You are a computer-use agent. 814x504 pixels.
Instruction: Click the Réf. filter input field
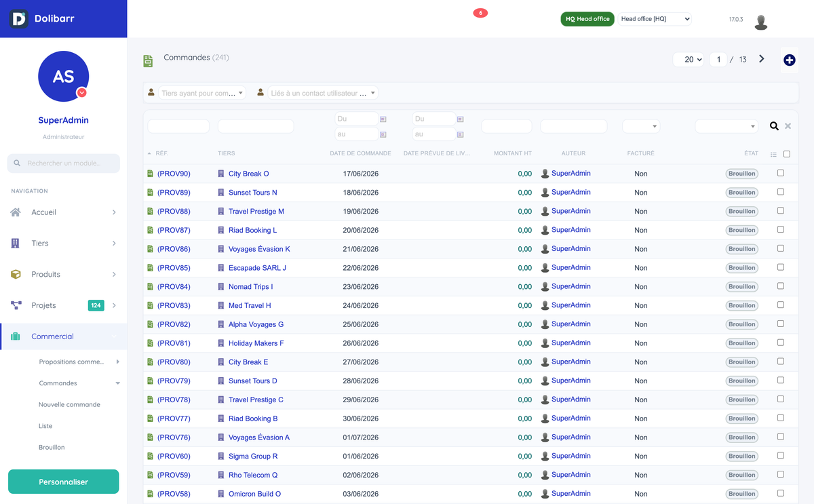coord(178,126)
